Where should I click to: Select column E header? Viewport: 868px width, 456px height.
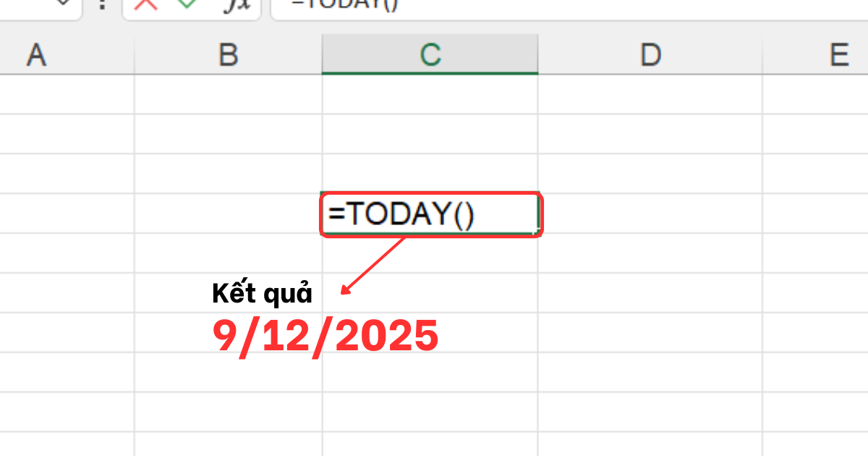[839, 55]
